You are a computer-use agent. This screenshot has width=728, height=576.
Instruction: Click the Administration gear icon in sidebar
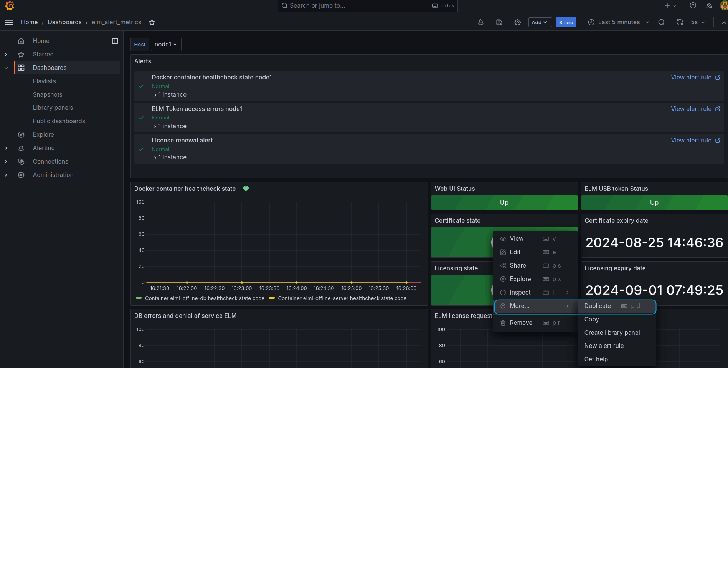21,175
